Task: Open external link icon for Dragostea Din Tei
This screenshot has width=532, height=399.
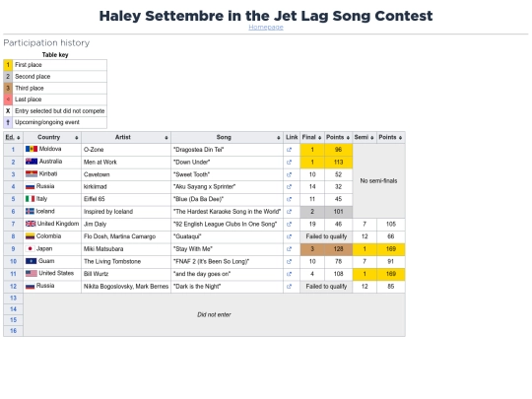Action: 289,150
